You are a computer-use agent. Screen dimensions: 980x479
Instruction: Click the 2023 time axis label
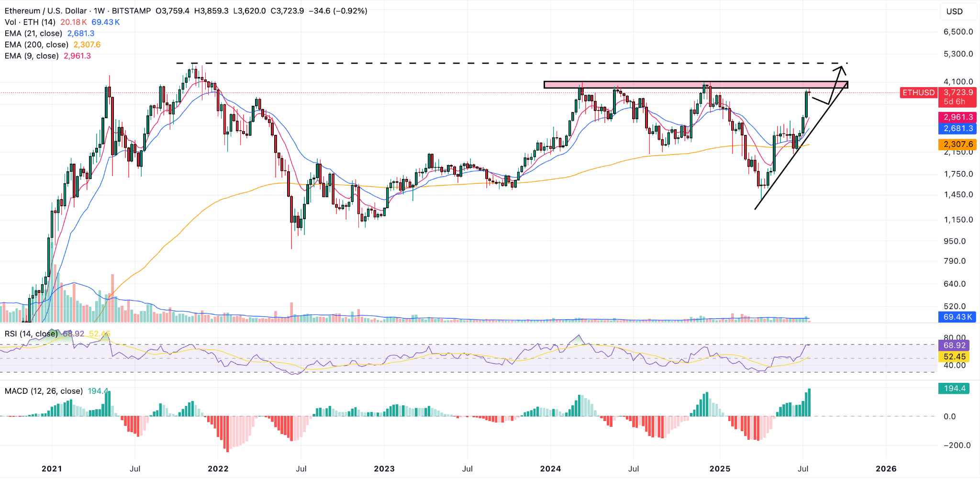[384, 469]
